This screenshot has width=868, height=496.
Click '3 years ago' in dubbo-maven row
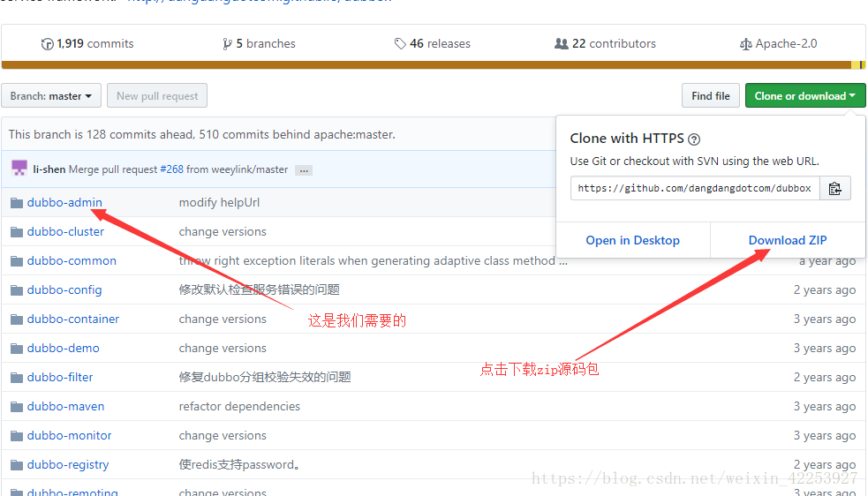[824, 406]
